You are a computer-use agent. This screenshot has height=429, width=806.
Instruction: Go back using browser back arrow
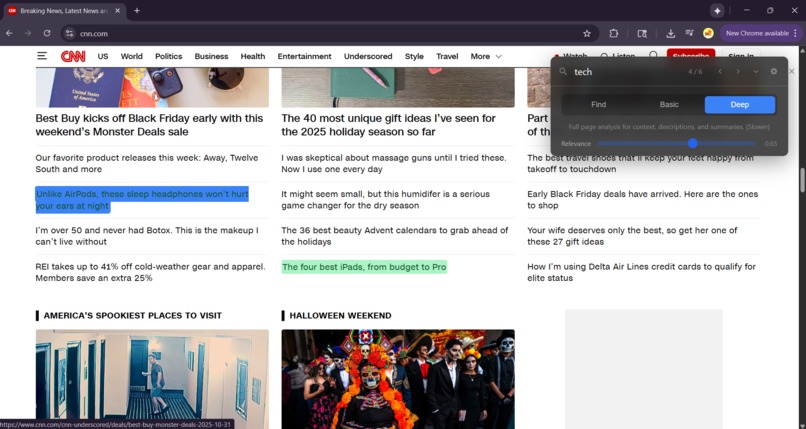click(9, 33)
